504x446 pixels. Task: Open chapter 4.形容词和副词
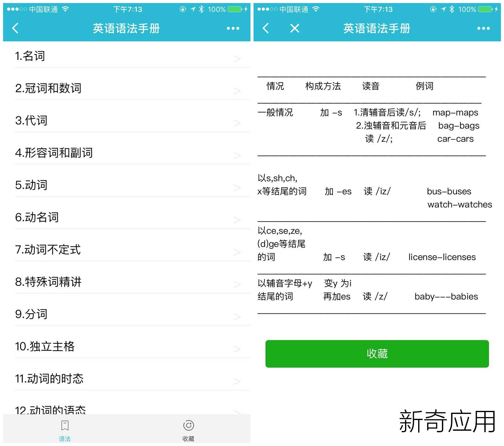tap(127, 153)
